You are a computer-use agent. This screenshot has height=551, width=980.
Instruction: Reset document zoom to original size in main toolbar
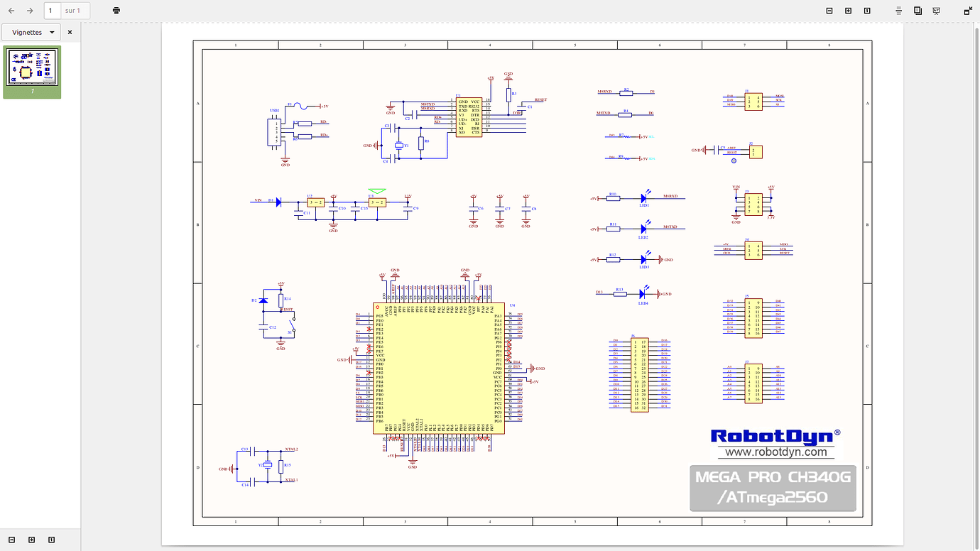coord(867,11)
